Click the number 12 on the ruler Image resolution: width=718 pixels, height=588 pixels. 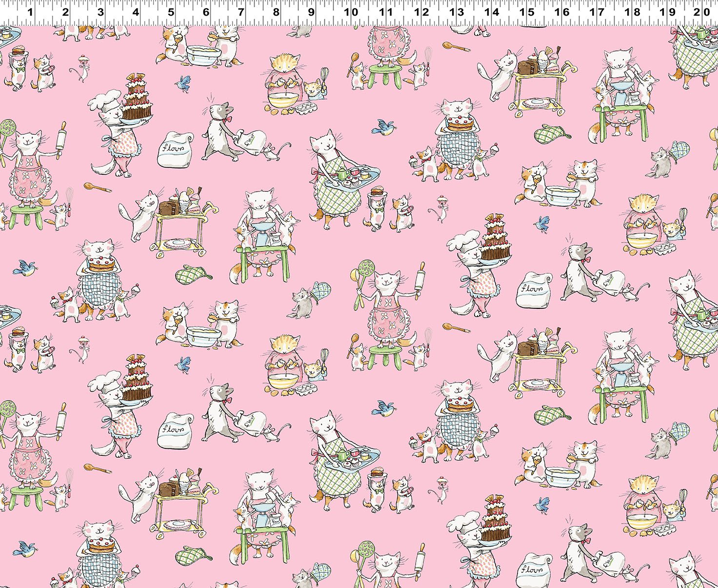pyautogui.click(x=421, y=12)
